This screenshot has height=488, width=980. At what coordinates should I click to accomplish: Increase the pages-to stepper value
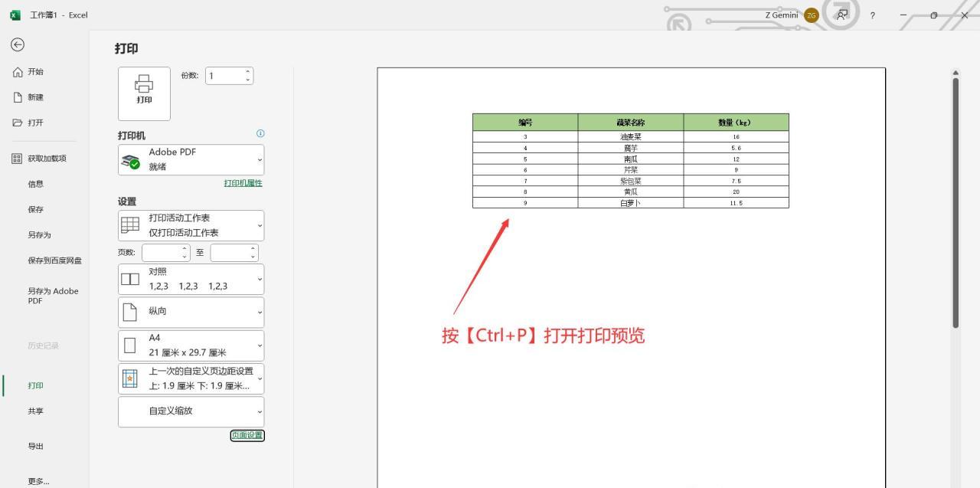(x=253, y=248)
